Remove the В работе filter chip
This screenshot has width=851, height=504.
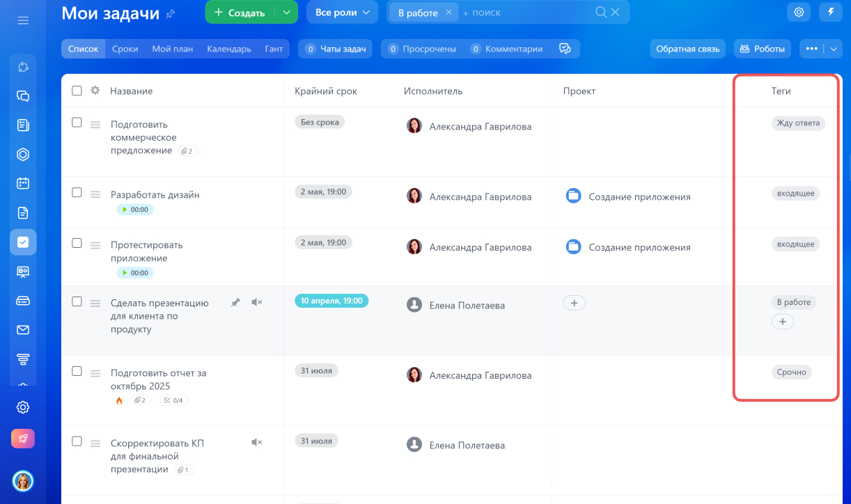click(x=449, y=13)
